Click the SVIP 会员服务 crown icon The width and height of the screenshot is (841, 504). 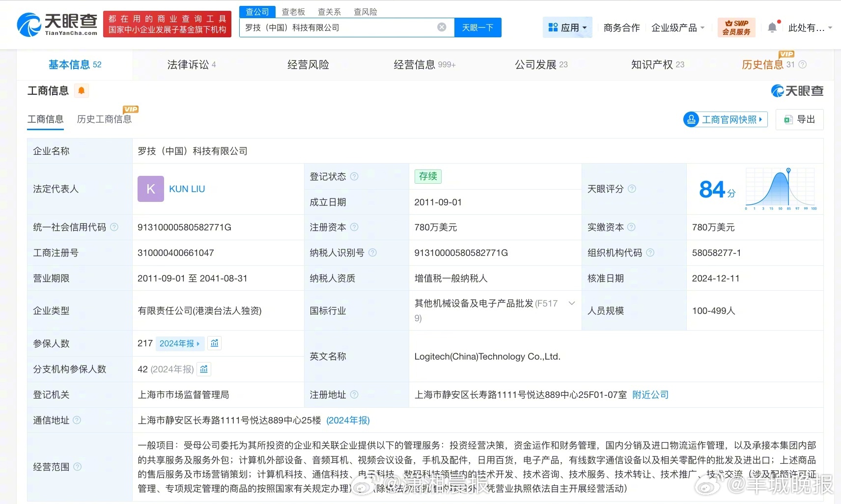[736, 27]
